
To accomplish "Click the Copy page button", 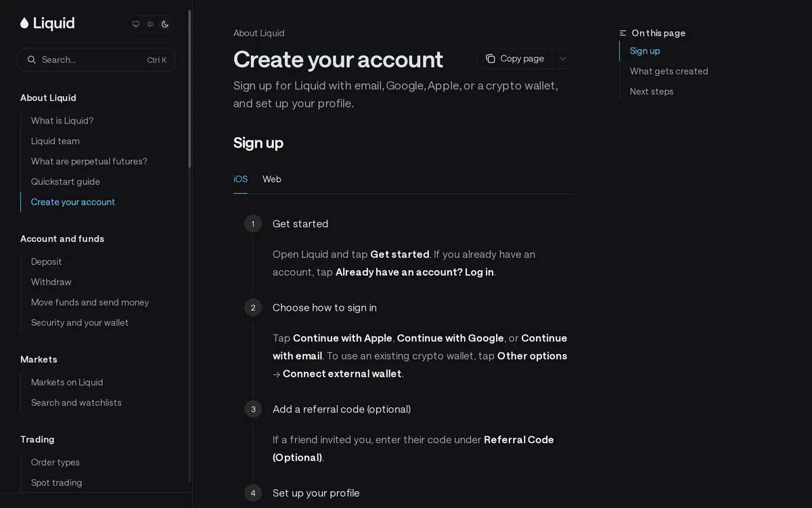I will coord(515,59).
